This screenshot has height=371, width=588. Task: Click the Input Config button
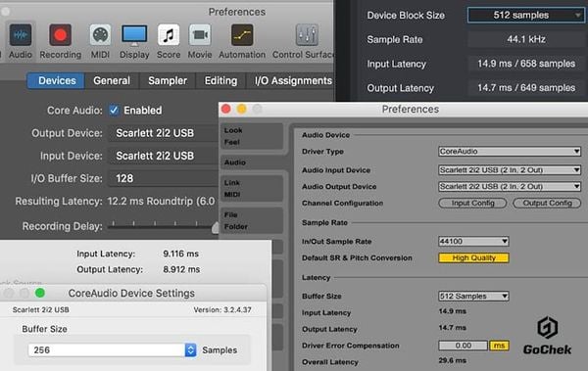(x=472, y=203)
